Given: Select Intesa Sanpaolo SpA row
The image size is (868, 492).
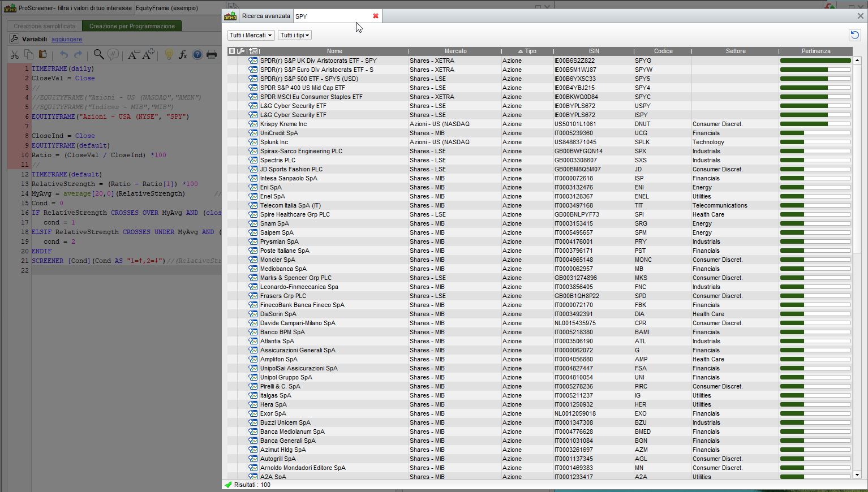Looking at the screenshot, I should pos(540,178).
